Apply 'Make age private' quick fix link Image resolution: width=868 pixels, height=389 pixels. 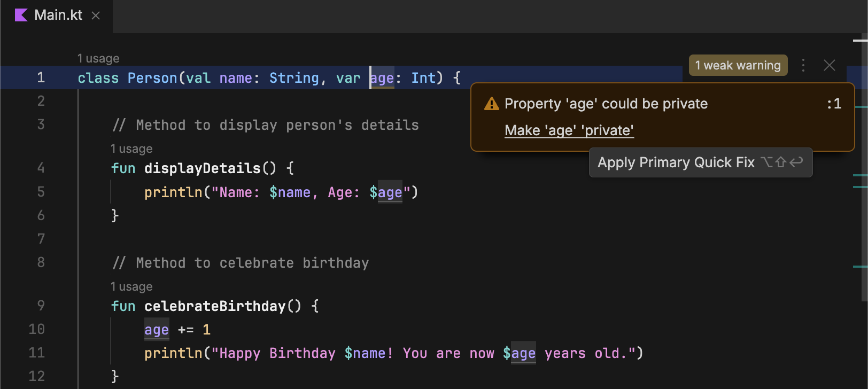(x=569, y=130)
